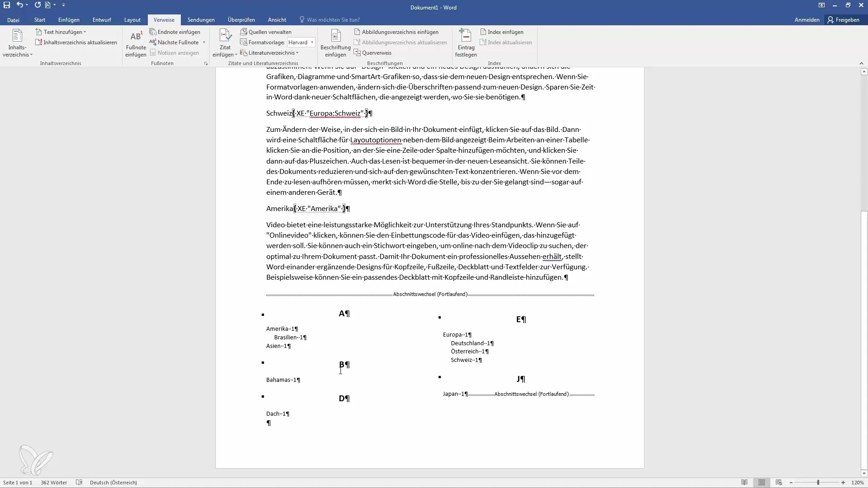The width and height of the screenshot is (868, 488).
Task: Open the undo history dropdown arrow
Action: [x=27, y=5]
